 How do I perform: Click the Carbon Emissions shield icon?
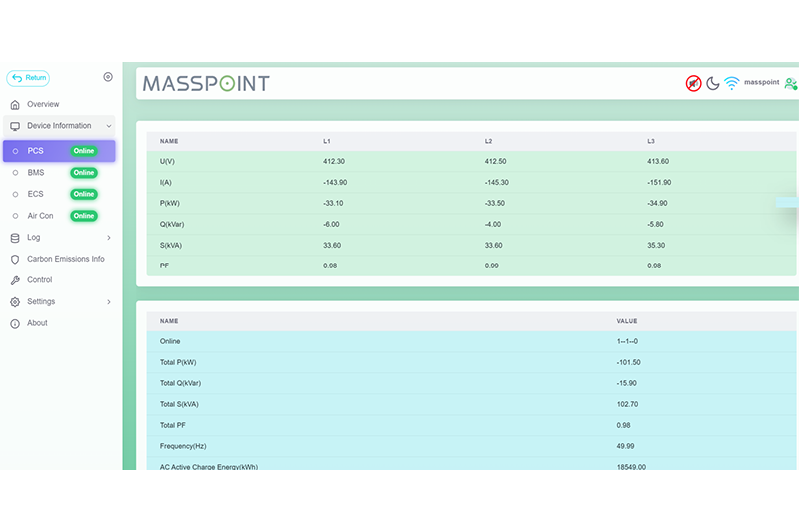click(15, 259)
